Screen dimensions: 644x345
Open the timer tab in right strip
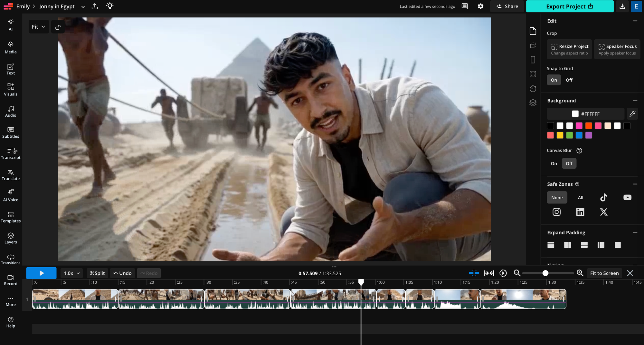click(x=533, y=88)
